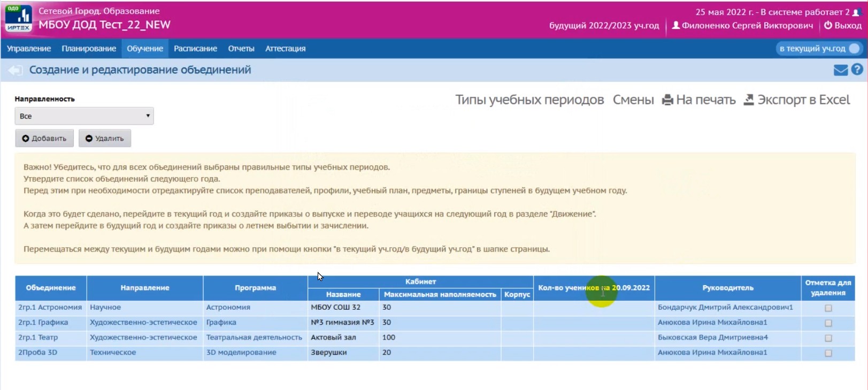Viewport: 868px width, 390px height.
Task: Click the Направление column header
Action: pyautogui.click(x=145, y=288)
